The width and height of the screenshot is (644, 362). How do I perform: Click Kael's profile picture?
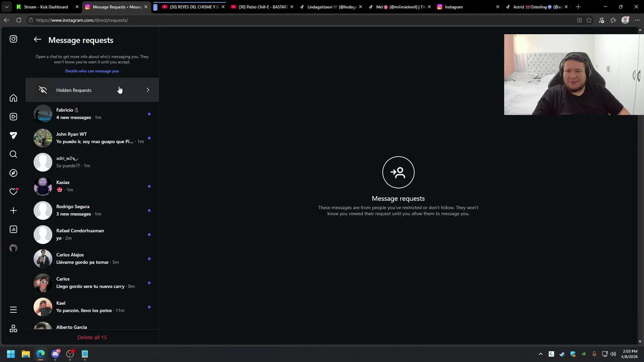point(43,307)
